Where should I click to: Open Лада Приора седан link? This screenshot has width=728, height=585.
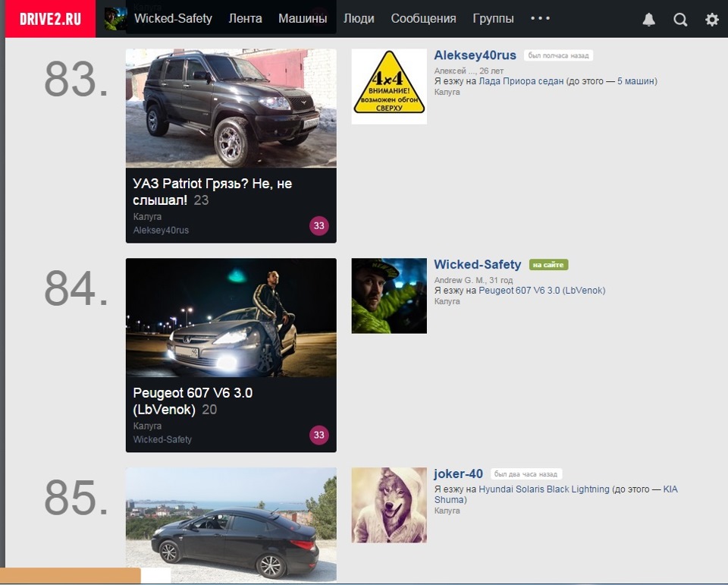[x=521, y=81]
